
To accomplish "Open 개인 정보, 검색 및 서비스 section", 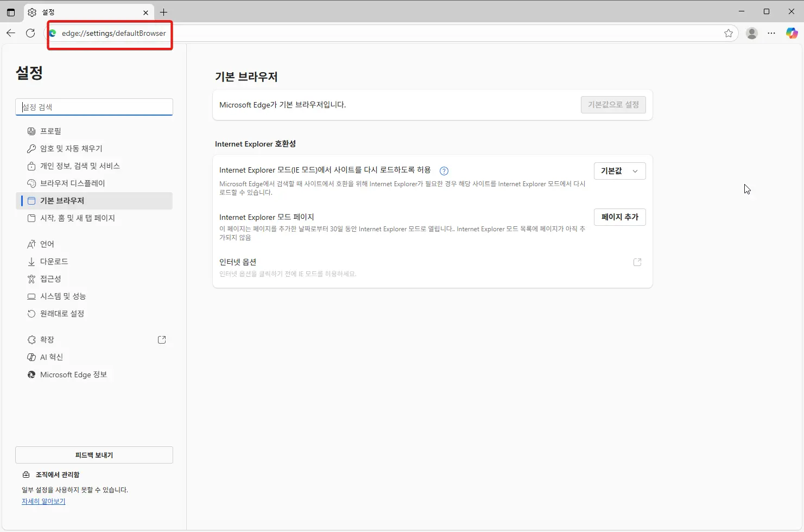I will tap(94, 166).
